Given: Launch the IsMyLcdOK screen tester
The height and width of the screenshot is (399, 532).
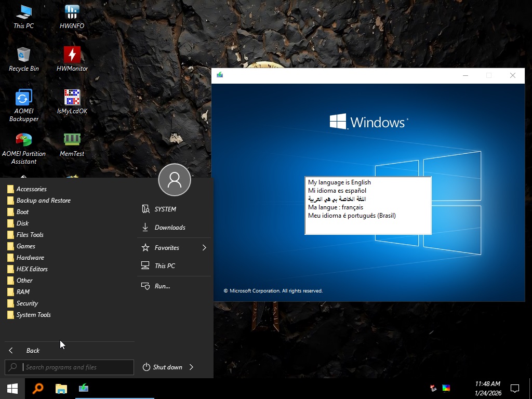Looking at the screenshot, I should (x=71, y=99).
